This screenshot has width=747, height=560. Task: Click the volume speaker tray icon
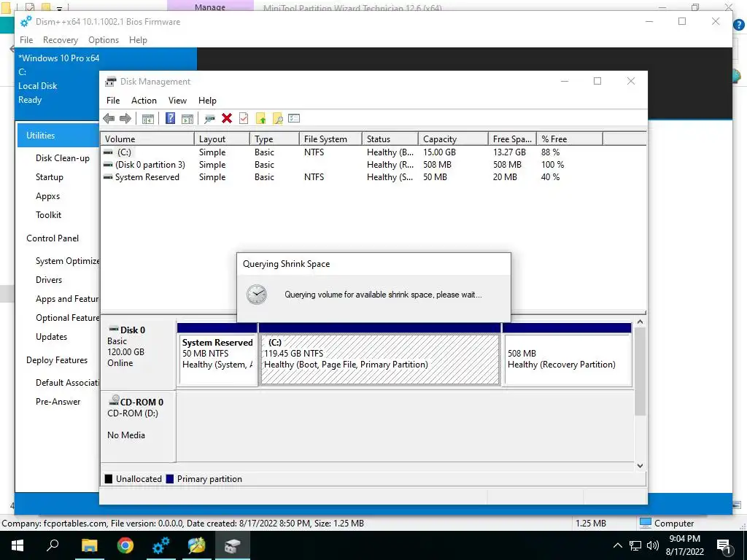pos(653,545)
